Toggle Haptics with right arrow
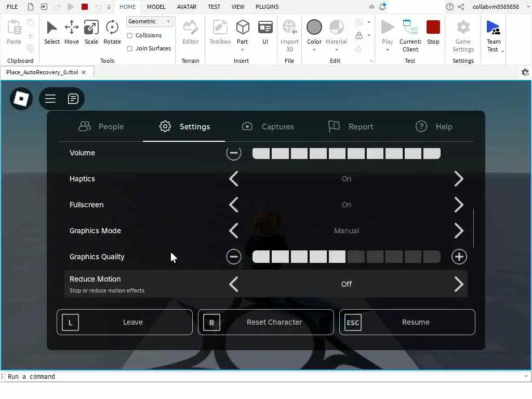The height and width of the screenshot is (399, 532). 459,179
